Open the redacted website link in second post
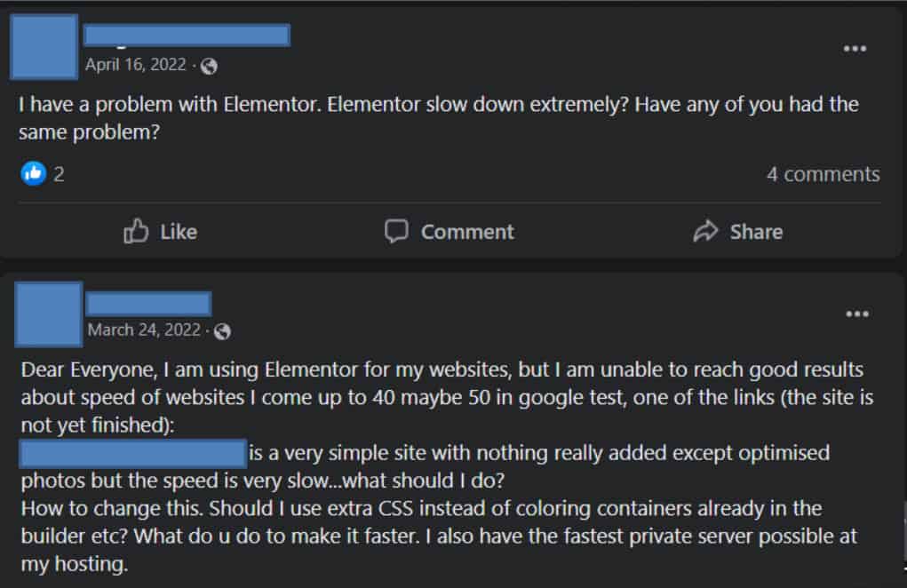This screenshot has height=588, width=907. [x=132, y=453]
